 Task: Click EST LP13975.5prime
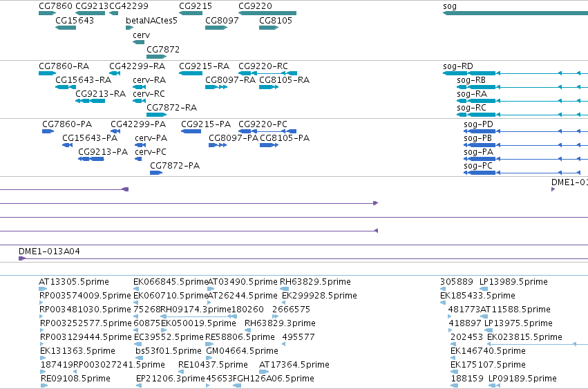point(519,323)
